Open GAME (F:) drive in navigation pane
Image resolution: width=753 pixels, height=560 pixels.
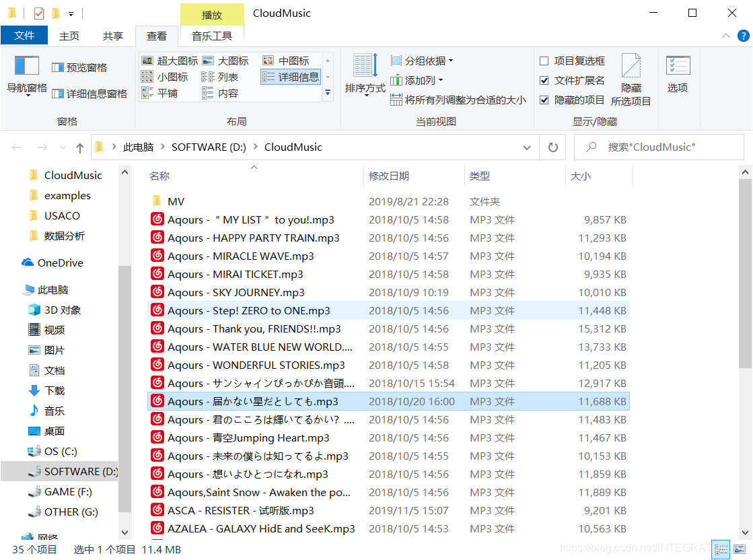(60, 492)
